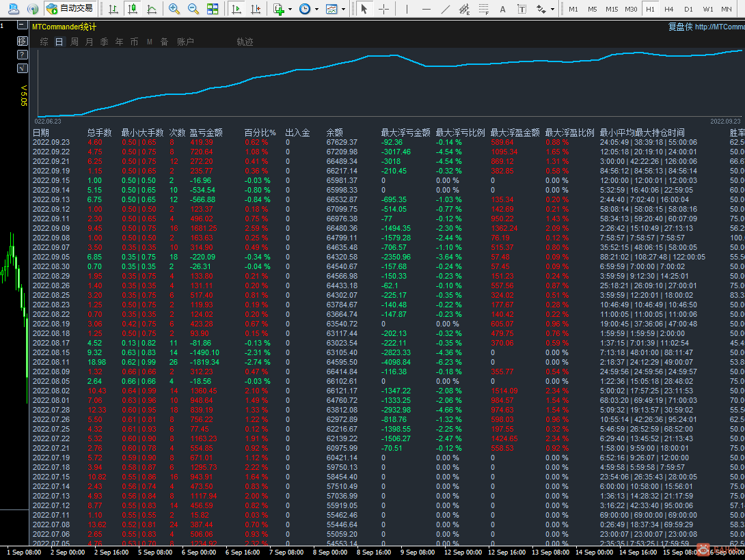Select the 日 daily tab

coord(59,42)
